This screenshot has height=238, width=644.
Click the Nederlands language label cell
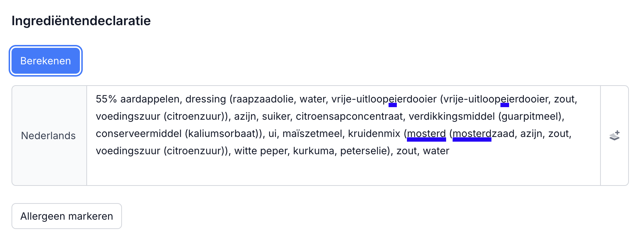pos(48,136)
